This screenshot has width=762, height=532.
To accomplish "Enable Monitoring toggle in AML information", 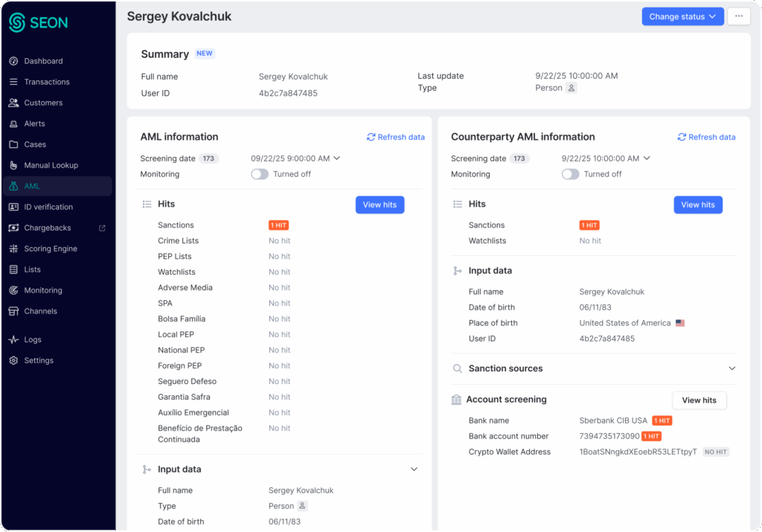I will (x=260, y=174).
